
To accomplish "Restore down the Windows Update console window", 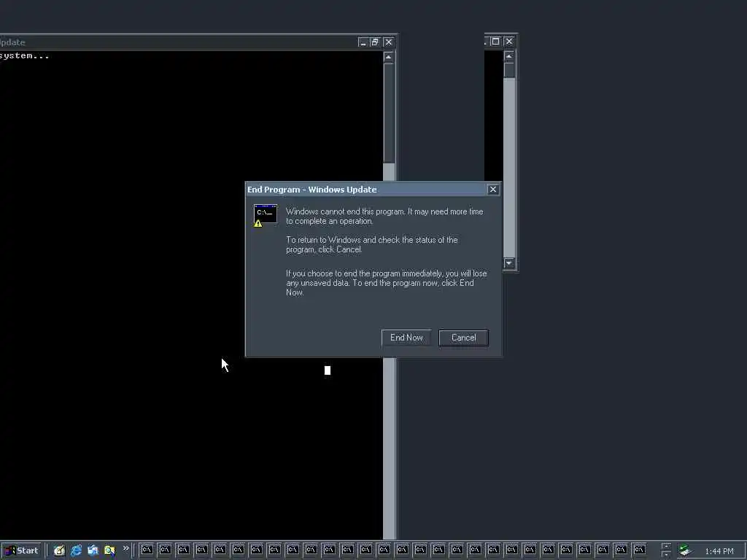I will tap(375, 42).
